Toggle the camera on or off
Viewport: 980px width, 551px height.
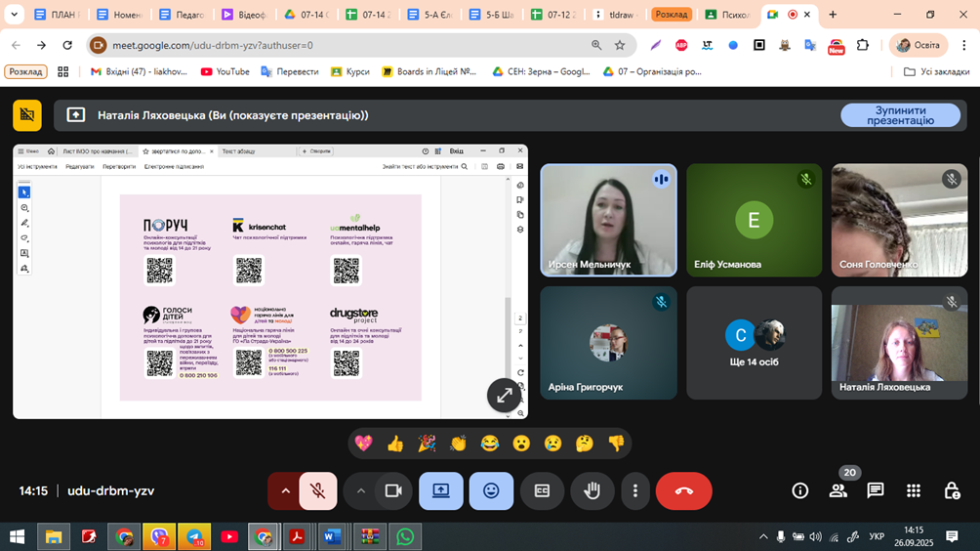tap(393, 491)
